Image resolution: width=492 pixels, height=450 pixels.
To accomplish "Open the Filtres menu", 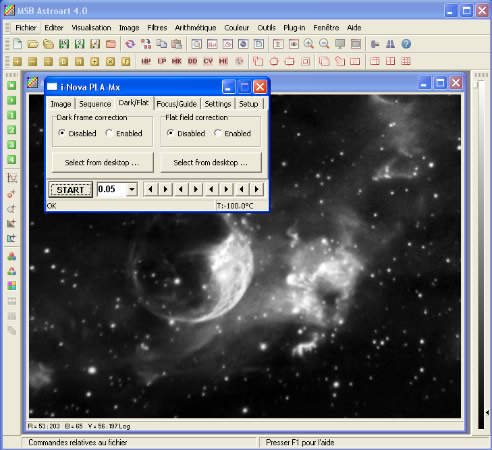I will (x=157, y=28).
